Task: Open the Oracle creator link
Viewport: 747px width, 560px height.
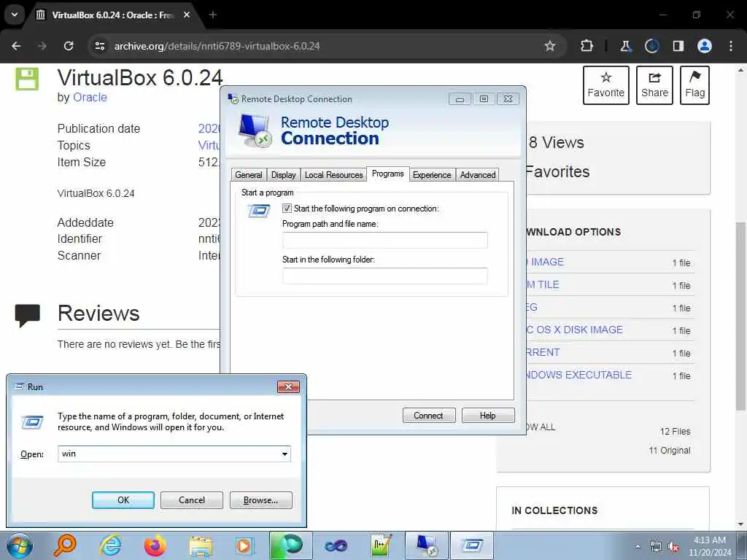Action: [90, 97]
